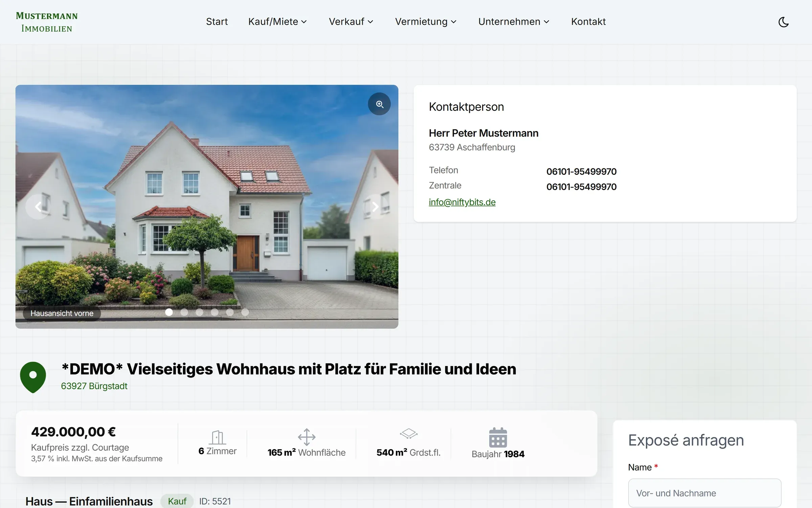Go to the Start page
Image resolution: width=812 pixels, height=508 pixels.
click(217, 22)
